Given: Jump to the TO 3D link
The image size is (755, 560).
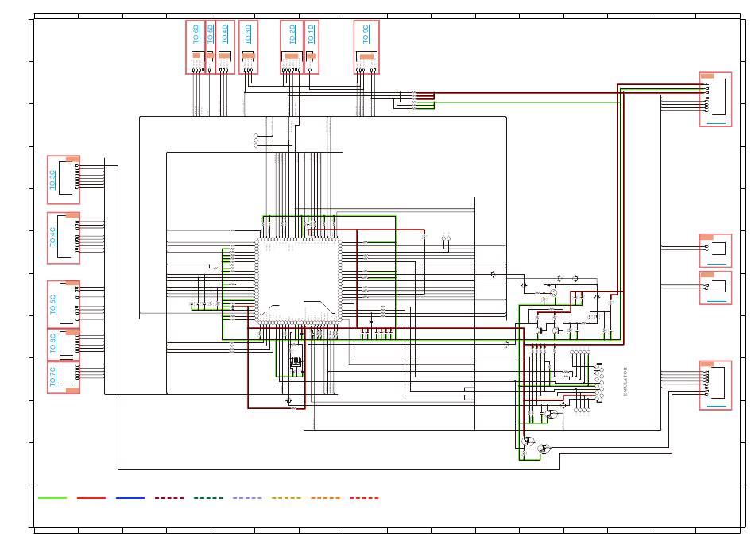Looking at the screenshot, I should pyautogui.click(x=248, y=35).
